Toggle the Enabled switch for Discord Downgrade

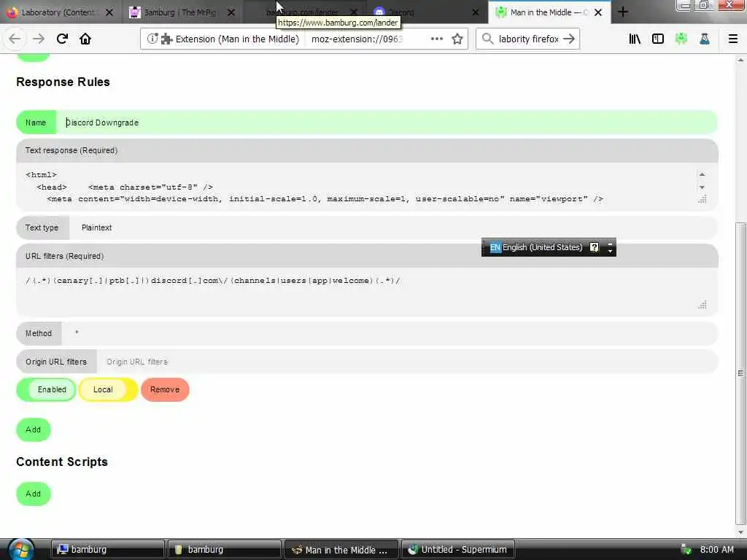(46, 389)
